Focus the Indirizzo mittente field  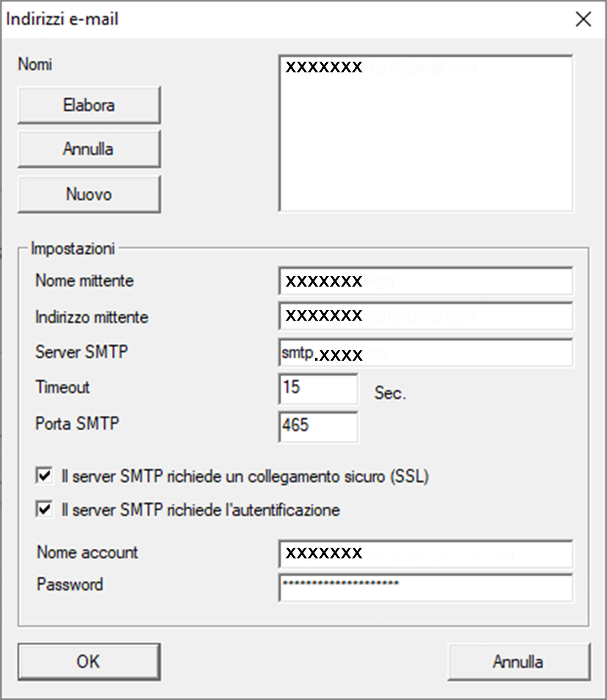click(x=425, y=316)
